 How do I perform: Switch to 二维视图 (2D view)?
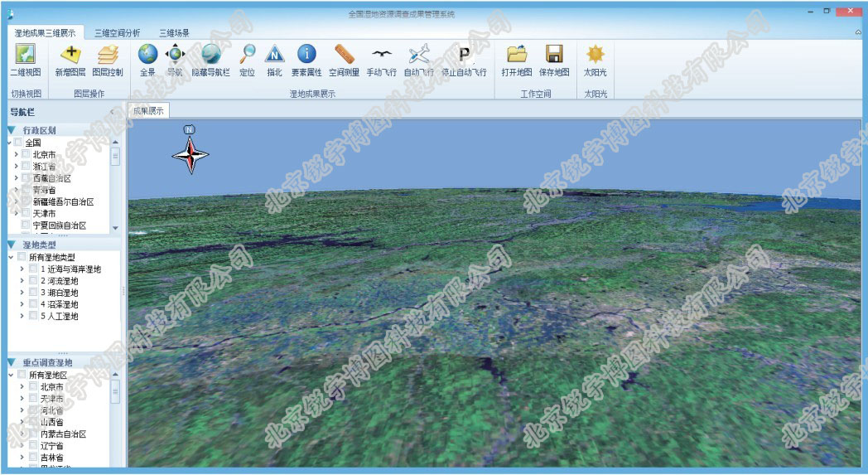(x=25, y=55)
